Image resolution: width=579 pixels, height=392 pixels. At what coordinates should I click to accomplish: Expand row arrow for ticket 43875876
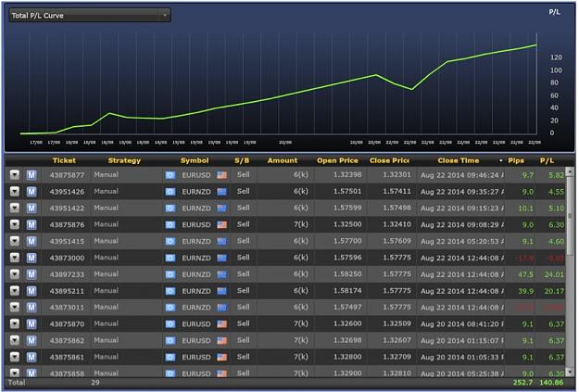click(x=15, y=224)
